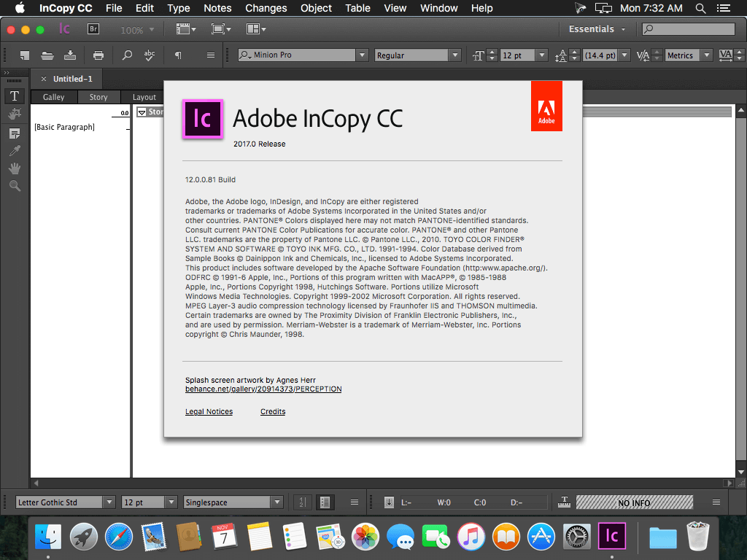
Task: Open the behance.net gallery link
Action: 263,389
